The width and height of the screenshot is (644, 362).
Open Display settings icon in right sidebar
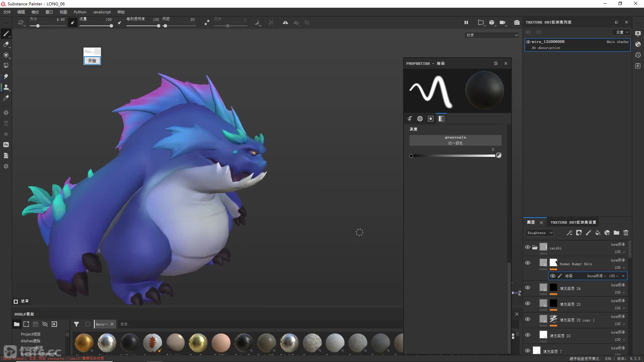pyautogui.click(x=638, y=34)
